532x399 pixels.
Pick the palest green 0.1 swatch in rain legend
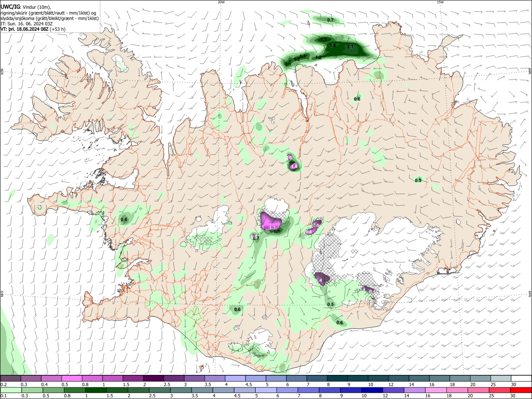click(11, 390)
